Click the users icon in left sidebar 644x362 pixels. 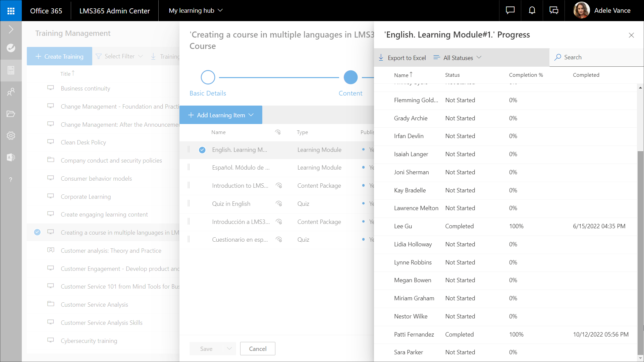point(11,92)
